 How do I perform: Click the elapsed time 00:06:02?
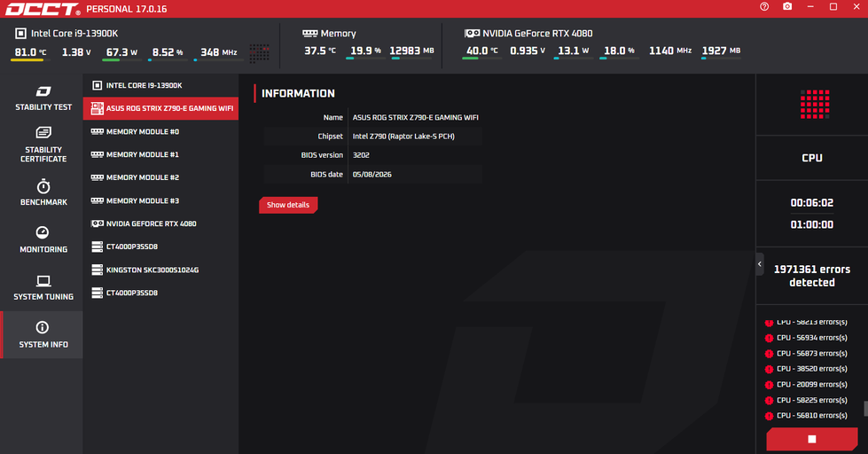(x=811, y=203)
